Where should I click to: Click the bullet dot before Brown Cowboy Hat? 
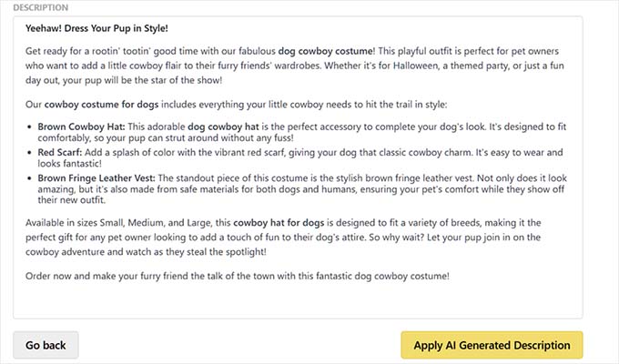pos(30,128)
